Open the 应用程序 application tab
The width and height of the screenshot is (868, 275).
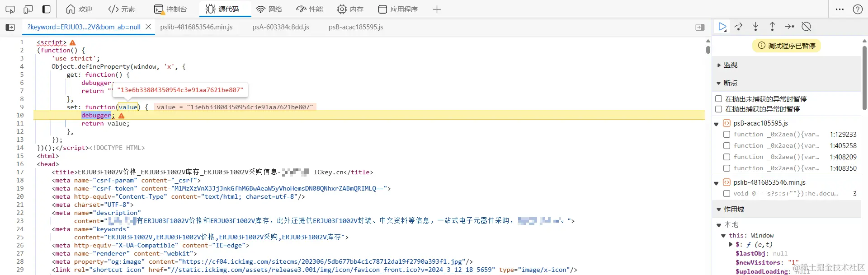pyautogui.click(x=398, y=9)
